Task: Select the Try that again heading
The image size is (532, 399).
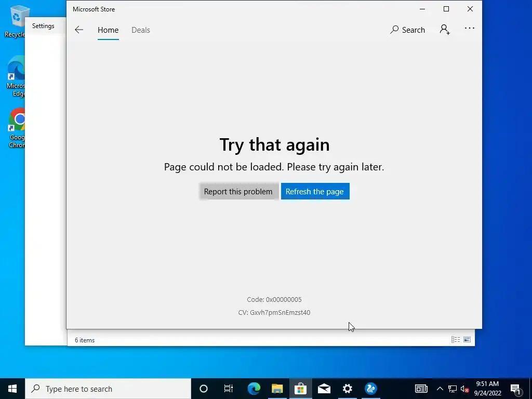Action: point(274,145)
